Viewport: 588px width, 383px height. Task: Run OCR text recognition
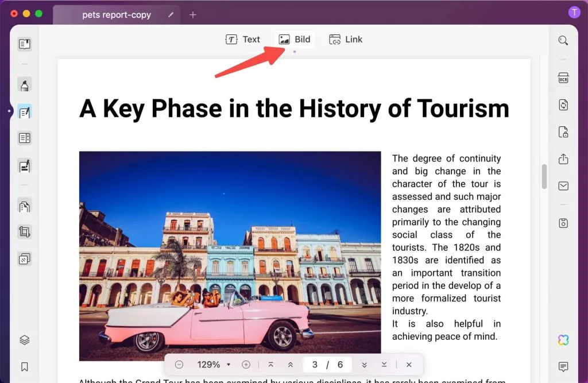[x=563, y=78]
